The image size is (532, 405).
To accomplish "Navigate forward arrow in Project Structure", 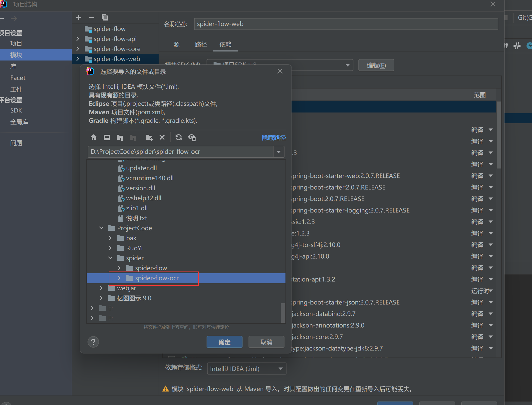I will pyautogui.click(x=14, y=18).
